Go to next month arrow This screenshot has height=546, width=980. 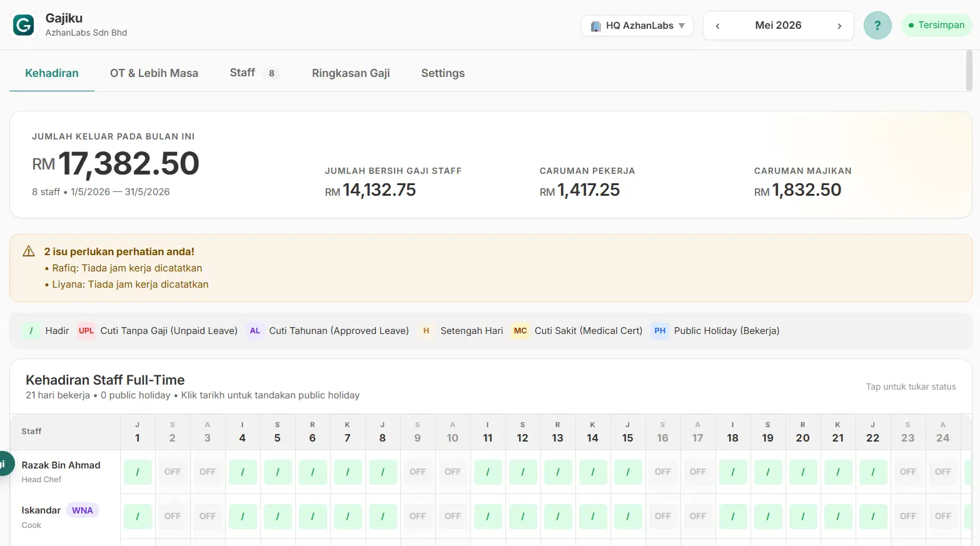click(x=839, y=26)
